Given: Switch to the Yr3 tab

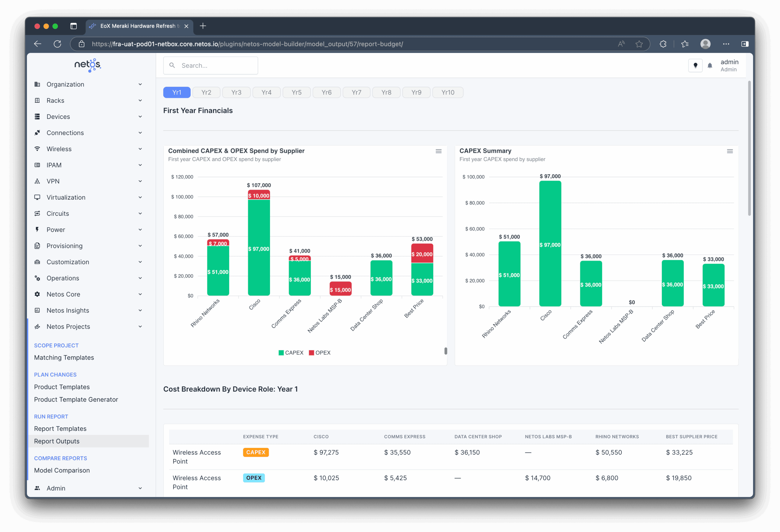Looking at the screenshot, I should point(236,92).
